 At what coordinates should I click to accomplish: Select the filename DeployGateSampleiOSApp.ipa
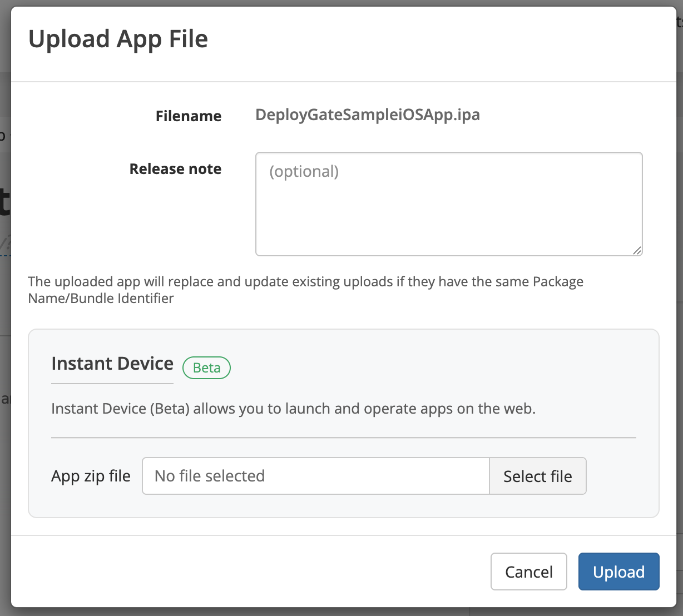(368, 115)
